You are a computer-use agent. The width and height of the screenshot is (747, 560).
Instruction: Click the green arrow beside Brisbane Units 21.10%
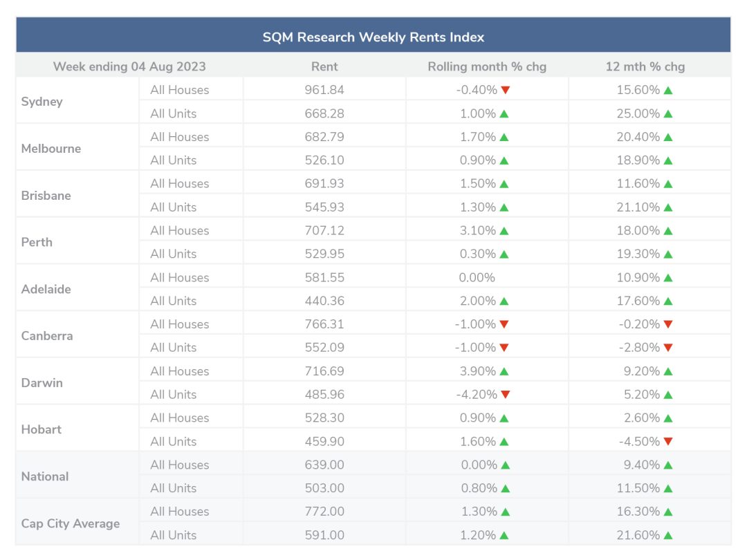[x=668, y=207]
